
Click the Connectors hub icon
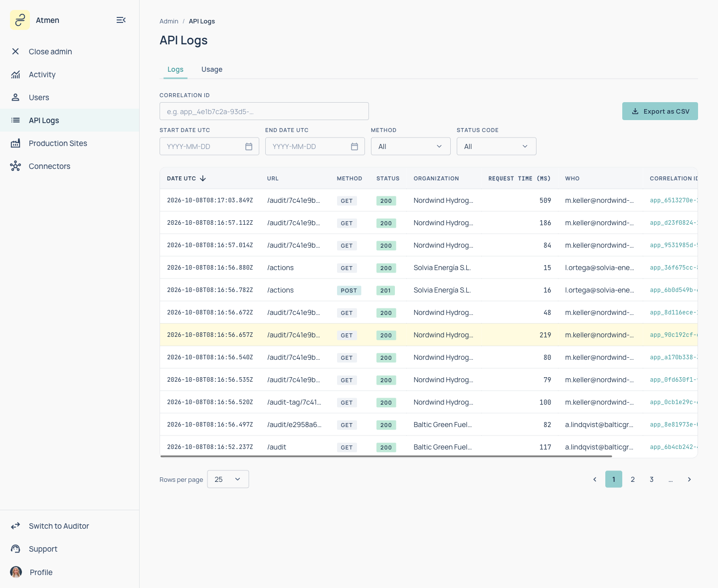(x=15, y=166)
